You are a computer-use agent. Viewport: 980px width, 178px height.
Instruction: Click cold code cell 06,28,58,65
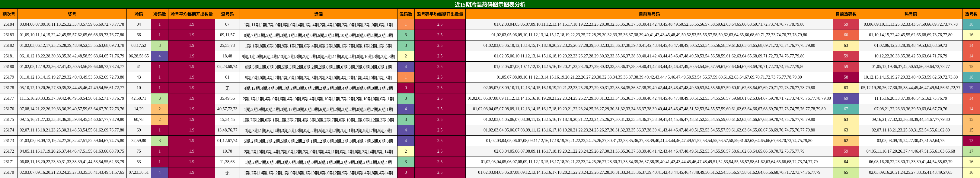point(139,56)
